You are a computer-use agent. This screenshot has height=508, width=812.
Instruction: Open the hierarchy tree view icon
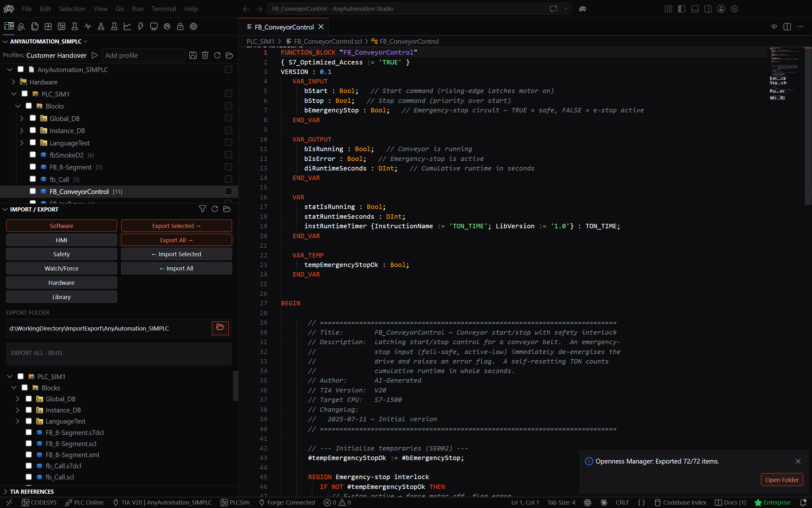[x=101, y=26]
